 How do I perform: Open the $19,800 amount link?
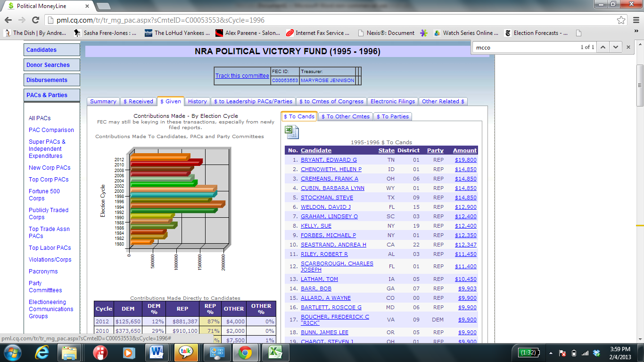[466, 160]
